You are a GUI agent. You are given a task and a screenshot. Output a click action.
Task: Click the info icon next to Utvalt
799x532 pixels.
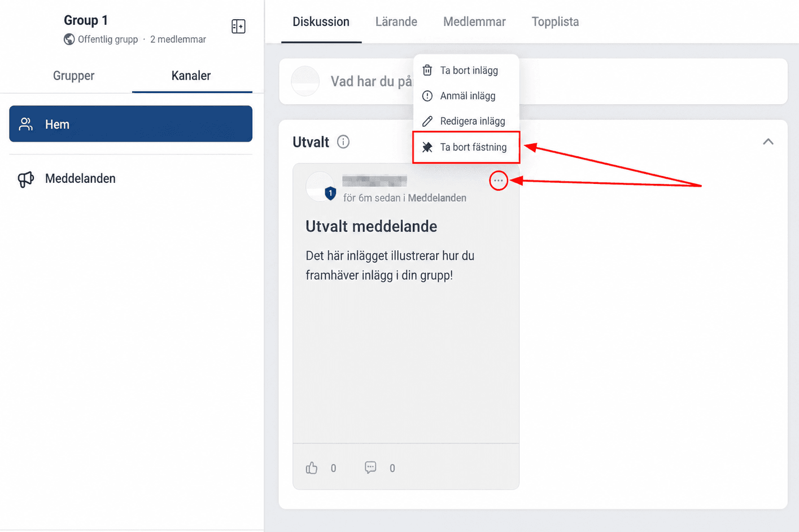click(343, 142)
